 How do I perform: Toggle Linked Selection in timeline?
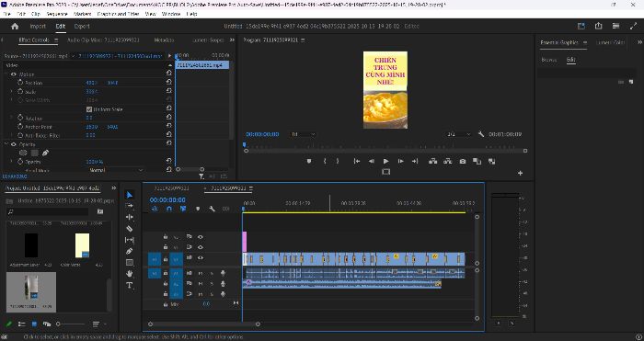click(183, 209)
